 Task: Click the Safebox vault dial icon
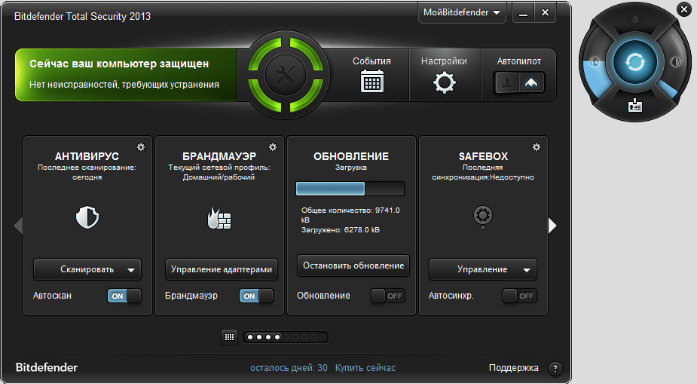click(x=483, y=216)
